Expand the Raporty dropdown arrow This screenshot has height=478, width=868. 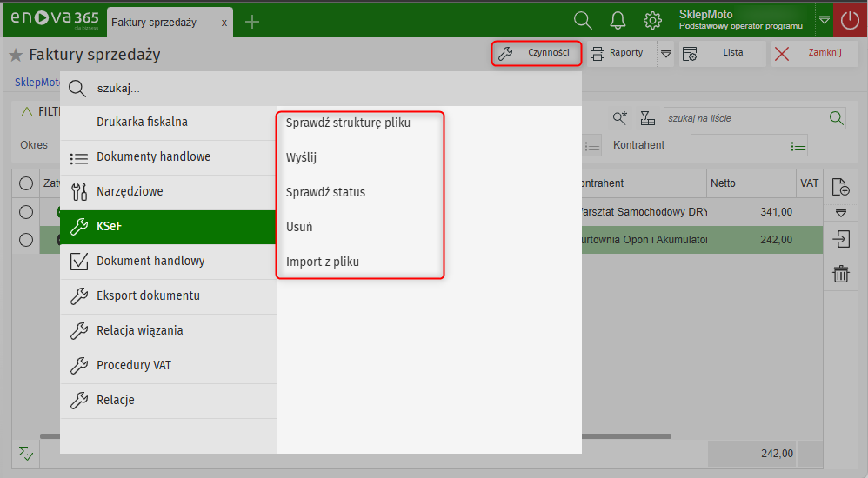666,54
